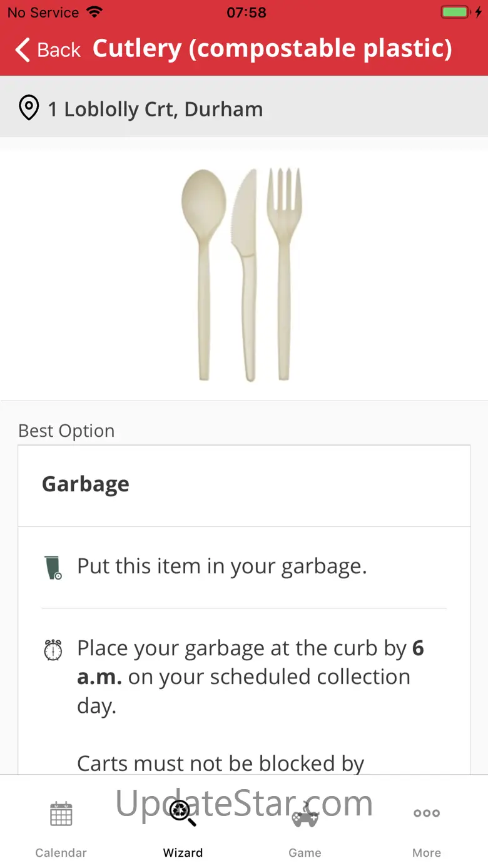
Task: Tap the curb by 6 a.m. instruction
Action: 250,677
